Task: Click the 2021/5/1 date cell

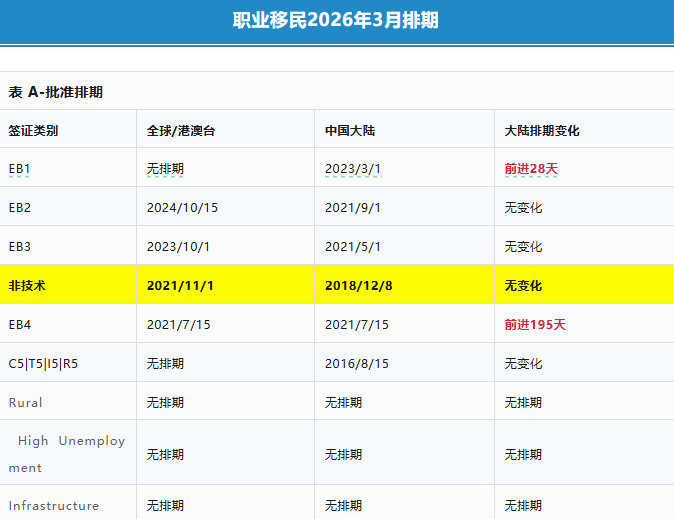Action: 353,247
